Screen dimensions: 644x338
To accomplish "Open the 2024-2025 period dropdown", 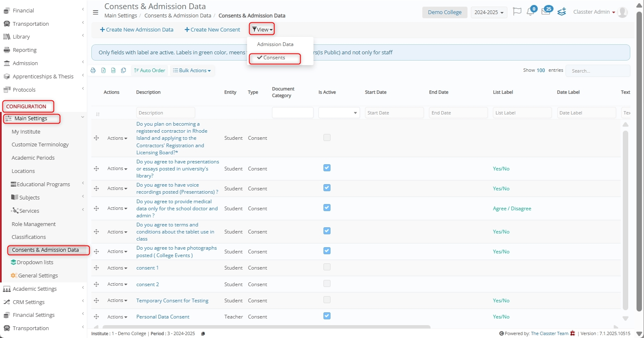I will 489,12.
